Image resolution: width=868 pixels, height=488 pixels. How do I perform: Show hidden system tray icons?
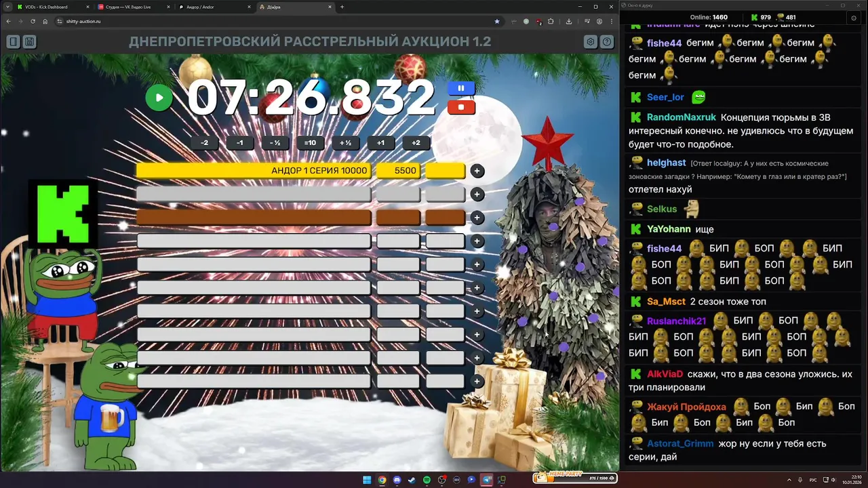tap(789, 480)
